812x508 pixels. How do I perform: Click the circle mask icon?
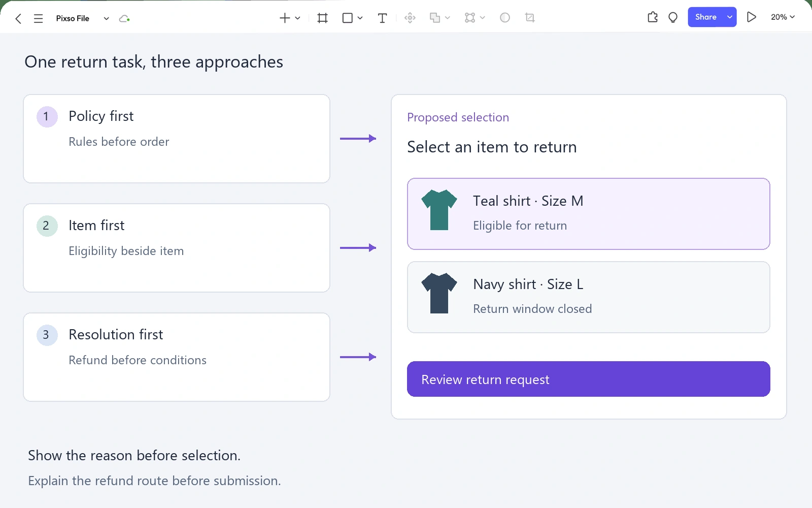(x=505, y=18)
